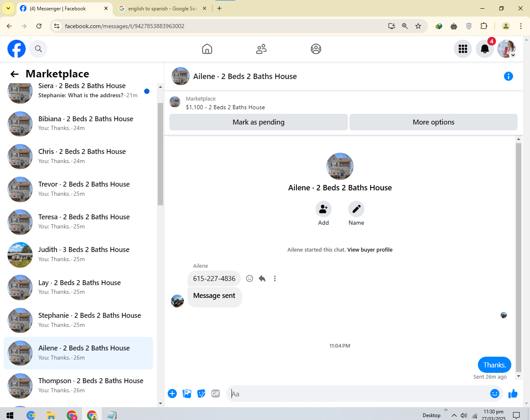Open the Chrome extensions puzzle icon
Image resolution: width=530 pixels, height=420 pixels.
tap(484, 26)
